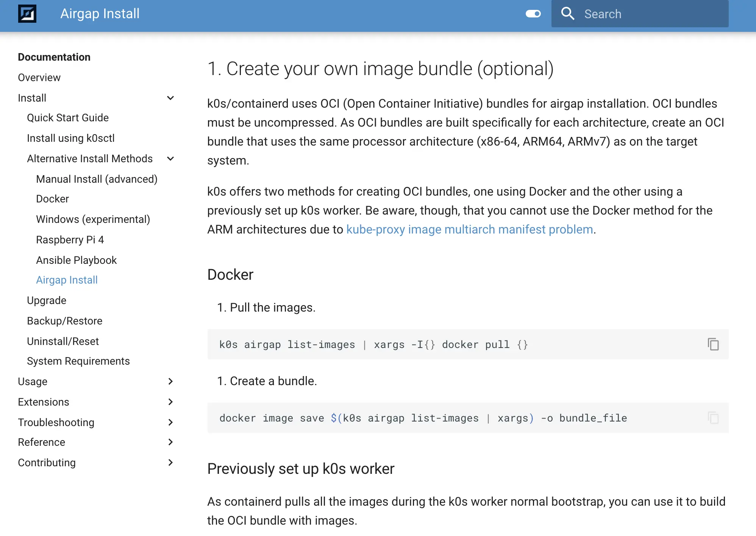Expand the Extensions section arrow
756x536 pixels.
170,402
